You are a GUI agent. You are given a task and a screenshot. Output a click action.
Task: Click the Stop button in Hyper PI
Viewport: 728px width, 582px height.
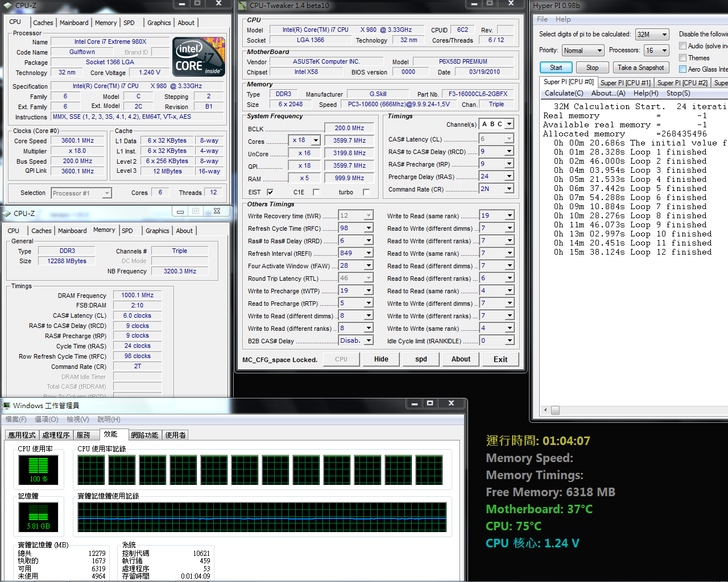[x=593, y=68]
